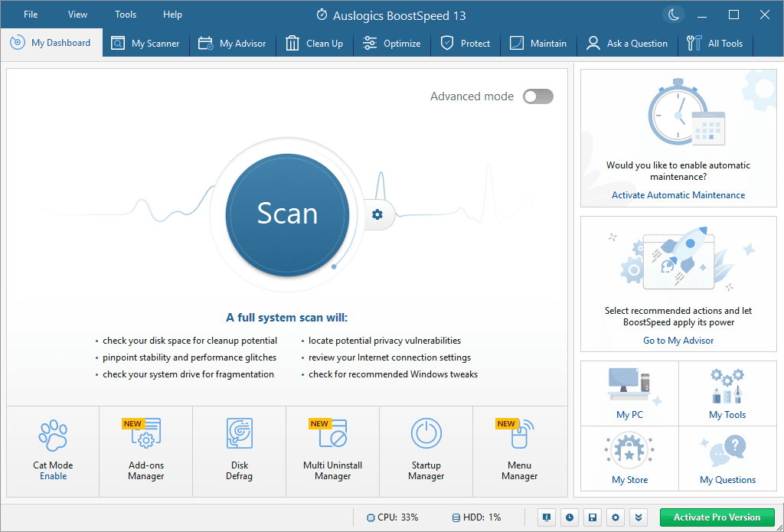The width and height of the screenshot is (784, 532).
Task: Open the My Store tile
Action: pyautogui.click(x=629, y=459)
